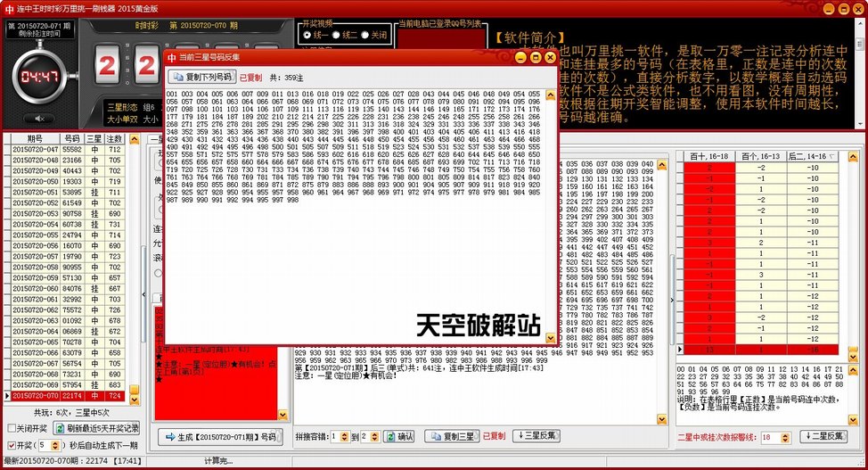The width and height of the screenshot is (868, 470).
Task: Open the 三星反集 button
Action: click(x=536, y=436)
